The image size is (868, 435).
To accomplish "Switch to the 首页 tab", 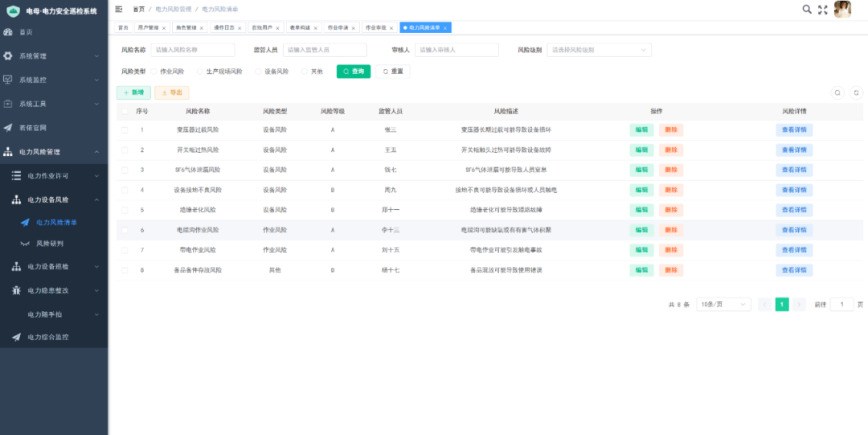I will (x=123, y=27).
